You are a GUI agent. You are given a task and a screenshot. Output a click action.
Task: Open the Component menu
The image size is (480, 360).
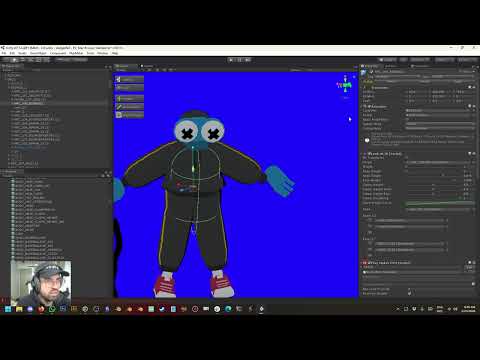58,53
